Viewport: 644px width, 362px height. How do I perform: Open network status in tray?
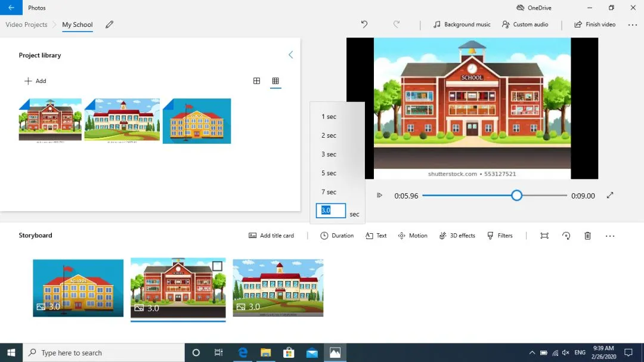click(555, 352)
